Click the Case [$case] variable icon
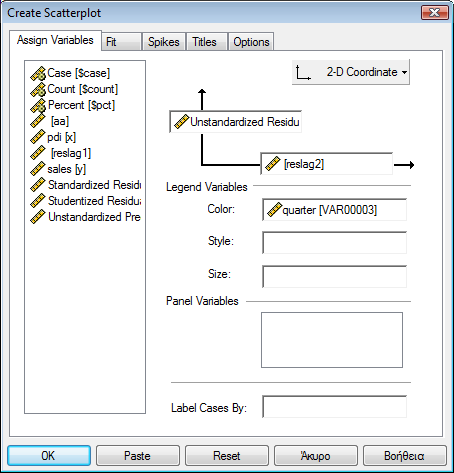Screen dimensions: 454x473 (x=38, y=73)
